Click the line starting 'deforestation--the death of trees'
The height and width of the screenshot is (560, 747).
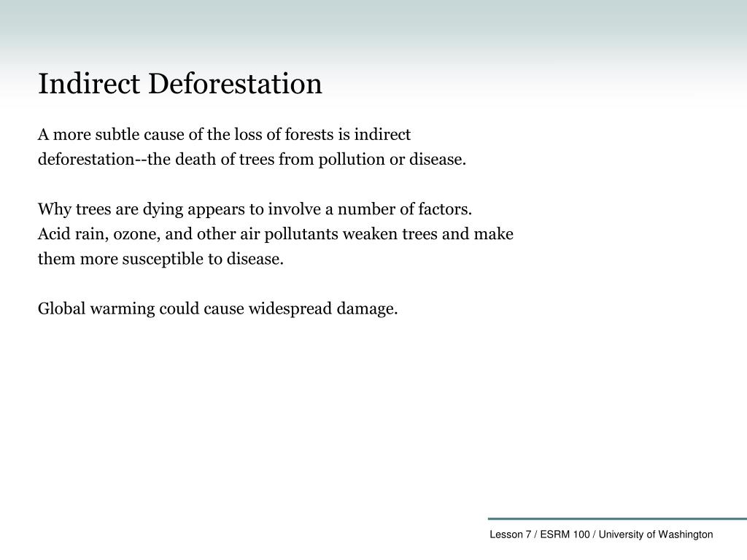click(x=252, y=159)
